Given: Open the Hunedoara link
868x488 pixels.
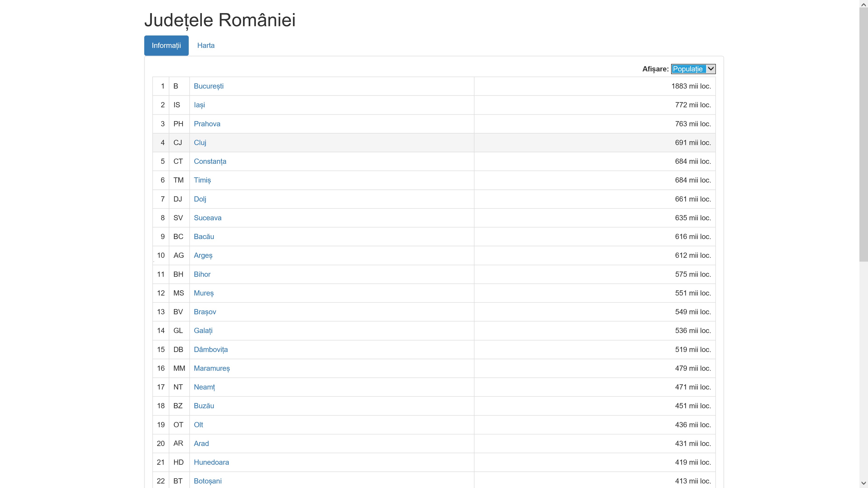Looking at the screenshot, I should tap(211, 462).
